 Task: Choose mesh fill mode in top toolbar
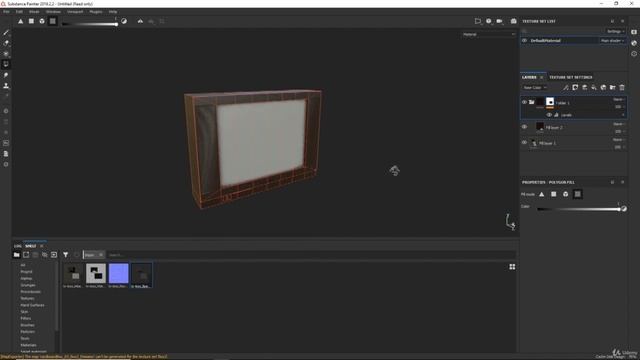(42, 21)
